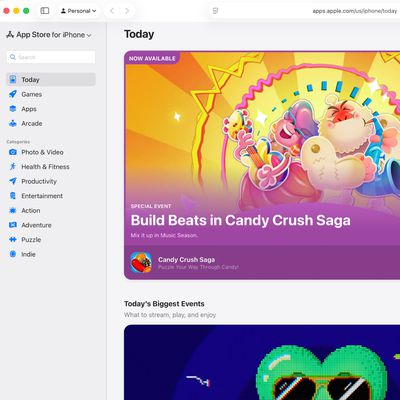400x400 pixels.
Task: Go forward with the right arrow
Action: point(127,11)
